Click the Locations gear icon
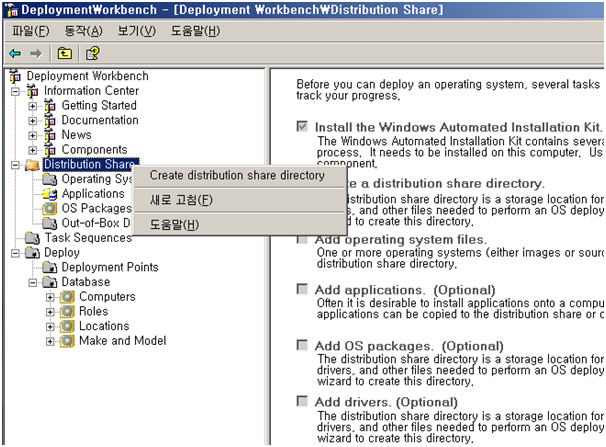606x447 pixels. coord(67,326)
